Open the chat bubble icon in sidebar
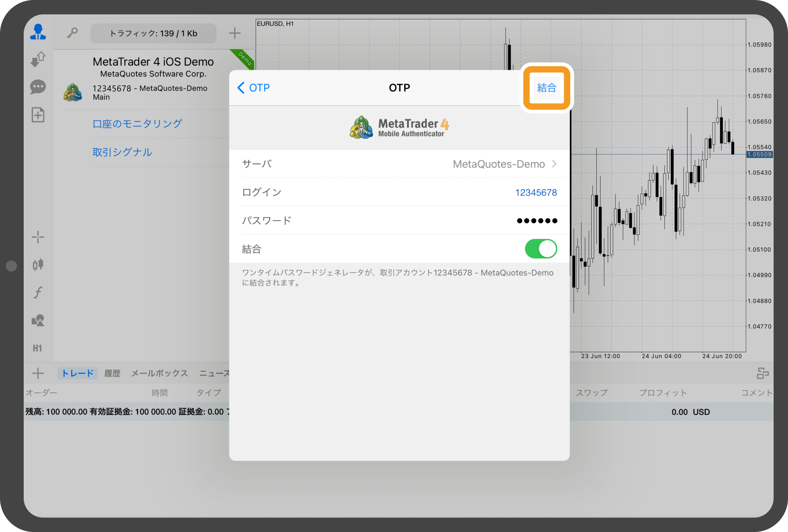788x532 pixels. tap(38, 87)
